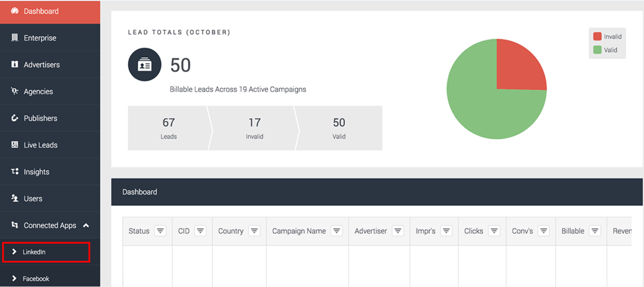
Task: Open filter for Billable column
Action: (x=595, y=231)
